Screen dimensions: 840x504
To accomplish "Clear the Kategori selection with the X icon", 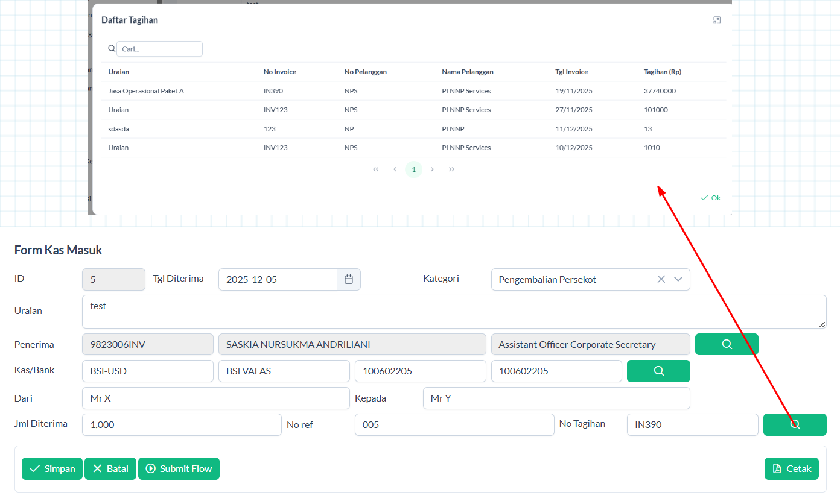I will point(661,279).
